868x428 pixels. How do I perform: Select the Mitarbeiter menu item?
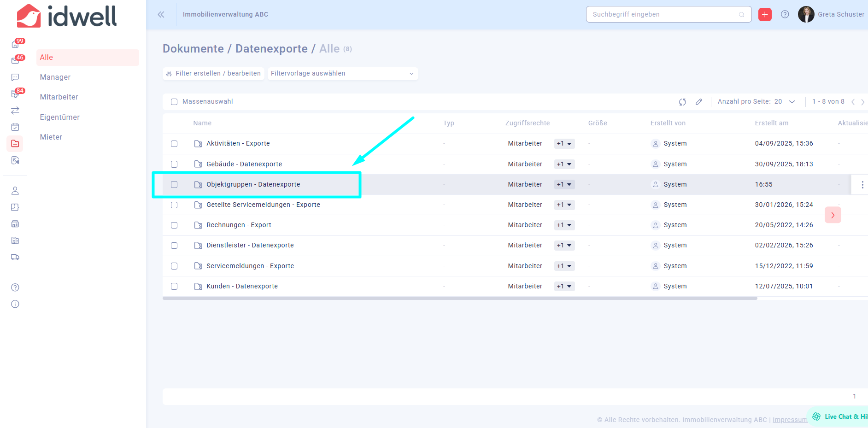59,97
